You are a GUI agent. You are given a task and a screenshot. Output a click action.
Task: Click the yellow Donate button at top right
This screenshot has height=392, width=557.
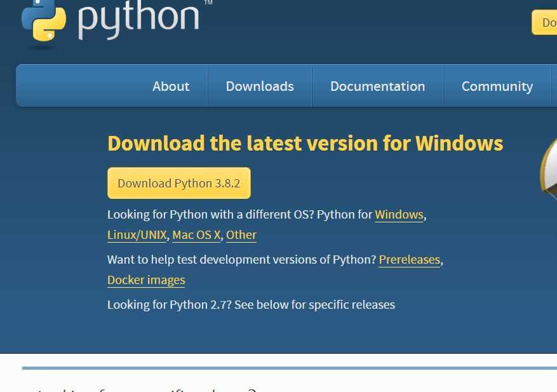tap(544, 22)
